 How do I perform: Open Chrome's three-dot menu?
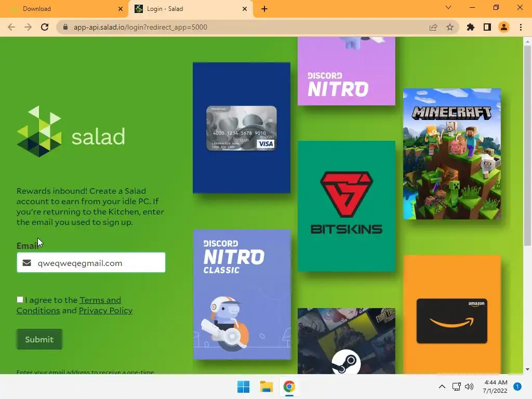521,27
